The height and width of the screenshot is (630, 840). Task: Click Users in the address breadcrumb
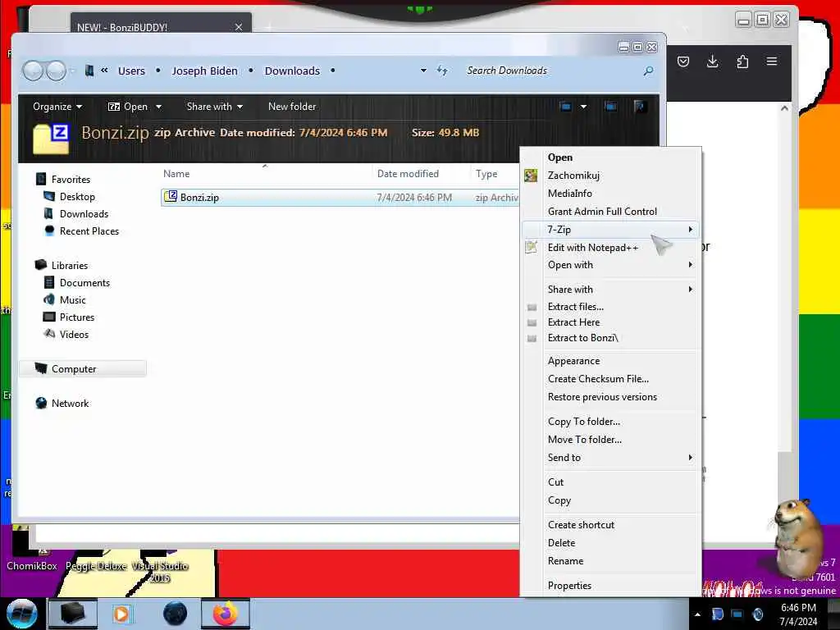click(x=131, y=71)
